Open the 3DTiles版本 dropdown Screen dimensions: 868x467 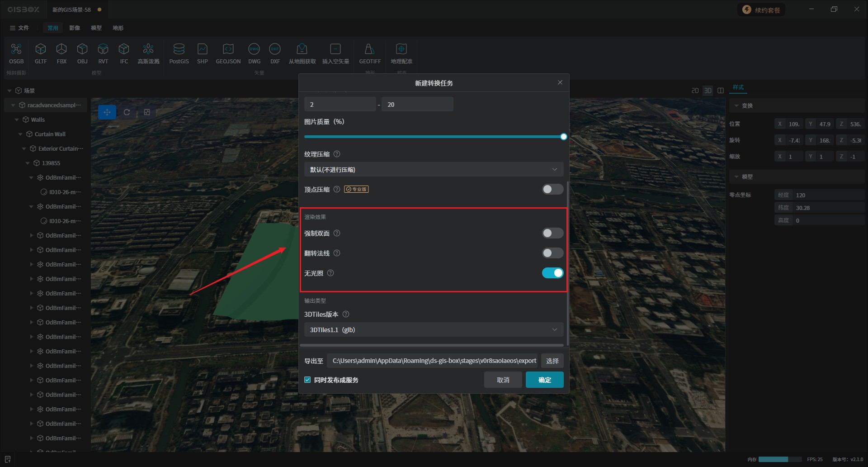[x=433, y=330]
